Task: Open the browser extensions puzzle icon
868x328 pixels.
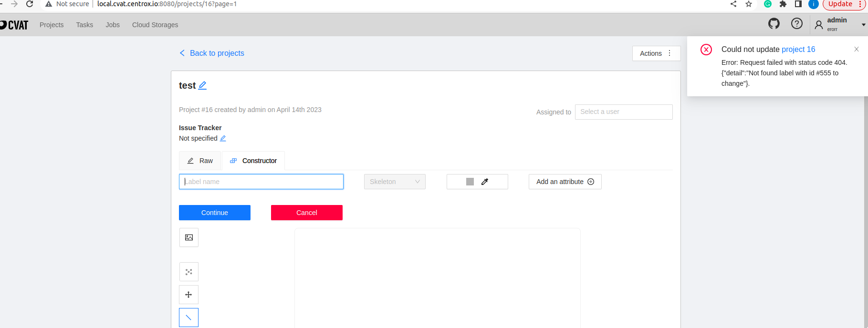Action: tap(783, 4)
